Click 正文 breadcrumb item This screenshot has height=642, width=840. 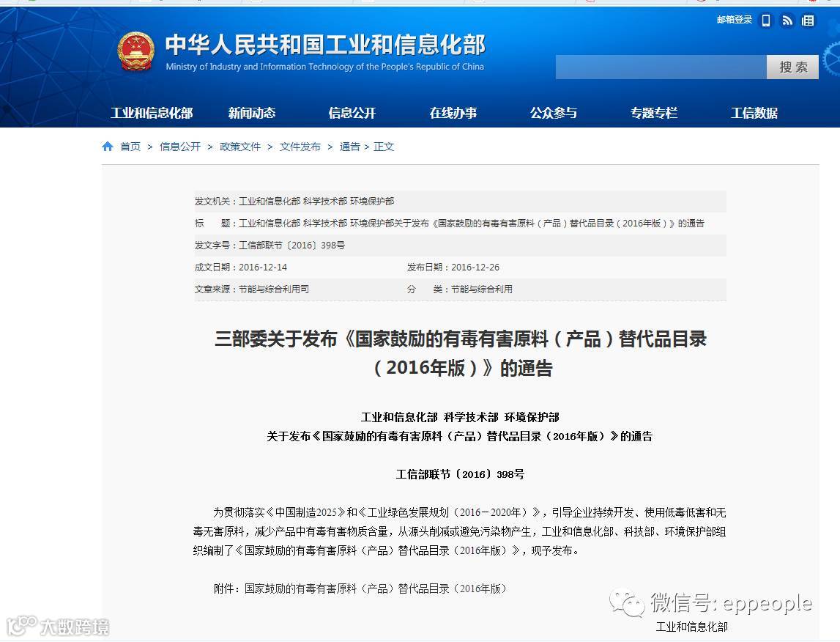coord(384,147)
